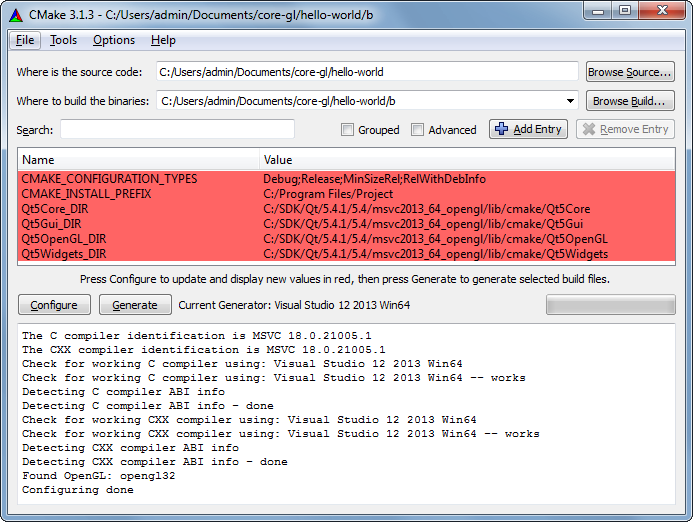Open the Help menu
Screen dimensions: 693x522
pyautogui.click(x=163, y=40)
